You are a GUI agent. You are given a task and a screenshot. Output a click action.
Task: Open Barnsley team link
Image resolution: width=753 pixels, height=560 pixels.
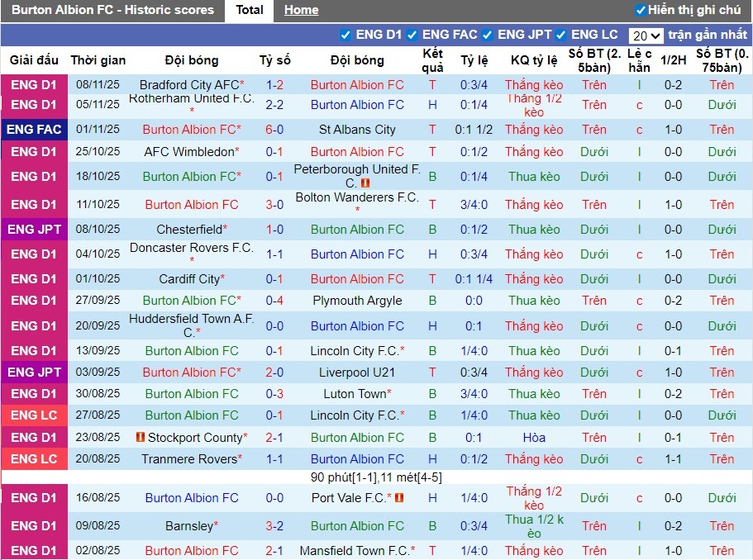[188, 526]
